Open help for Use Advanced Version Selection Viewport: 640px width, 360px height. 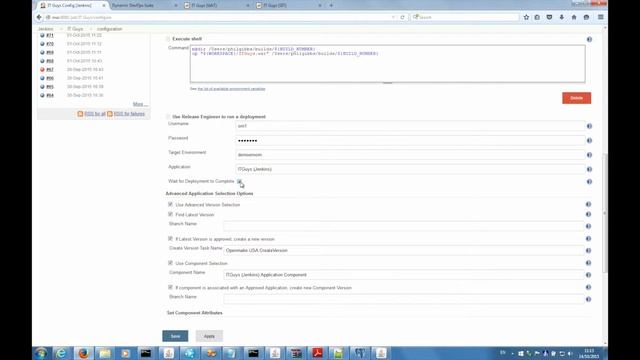click(x=588, y=204)
